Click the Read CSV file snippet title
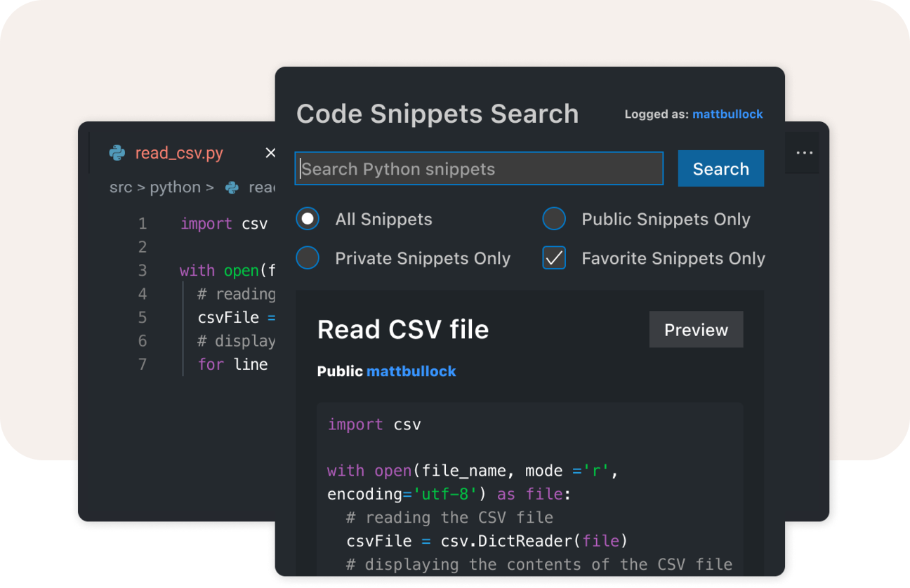The image size is (910, 588). [x=403, y=330]
